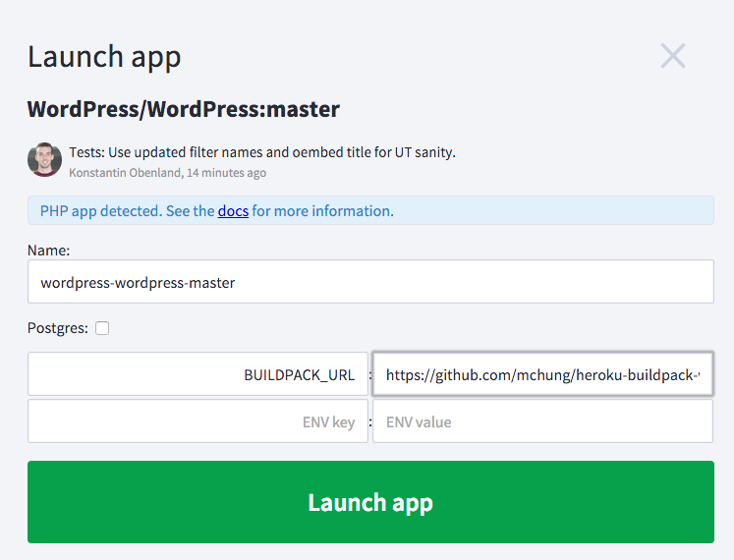Click the Postgres: label

(58, 328)
